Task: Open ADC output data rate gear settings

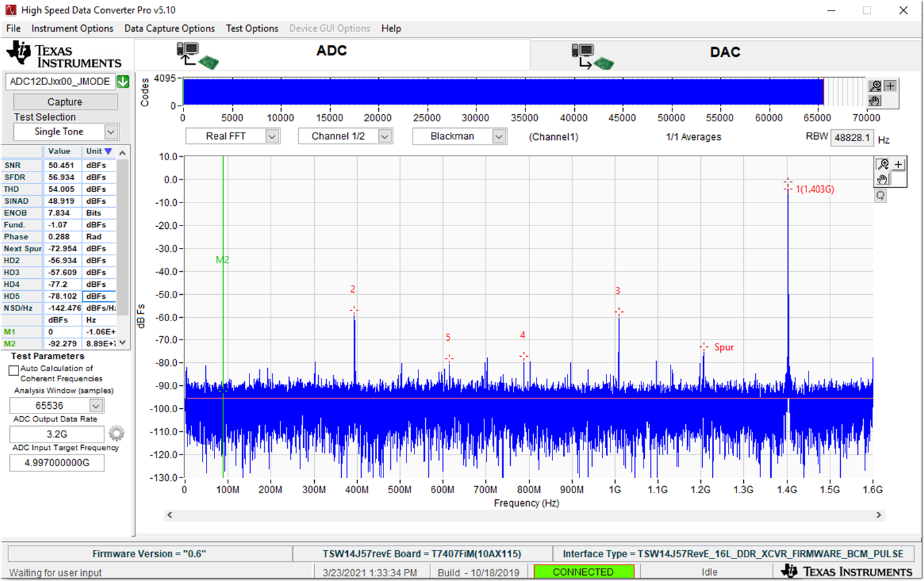Action: (116, 433)
